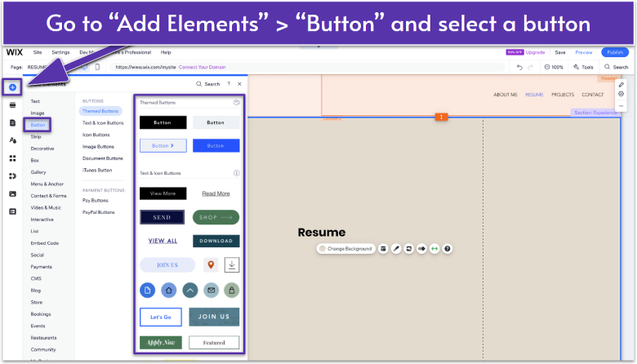The height and width of the screenshot is (364, 637).
Task: Open the zoom 100% control
Action: coord(553,67)
